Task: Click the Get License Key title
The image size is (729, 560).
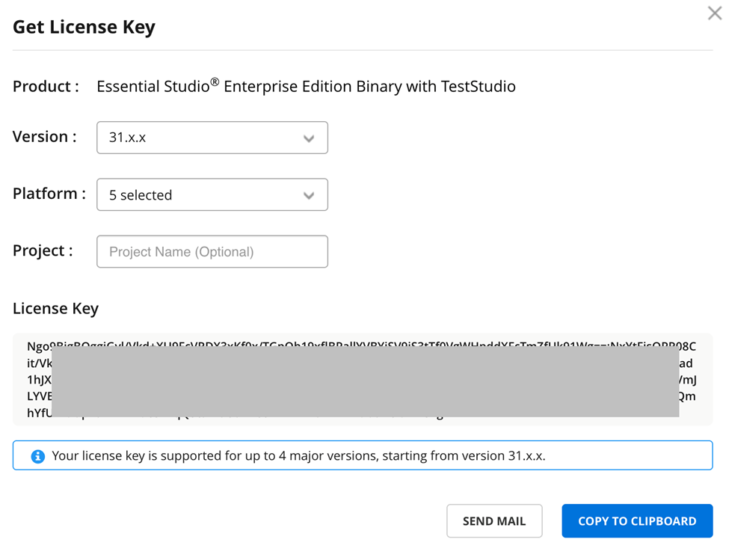Action: tap(84, 27)
